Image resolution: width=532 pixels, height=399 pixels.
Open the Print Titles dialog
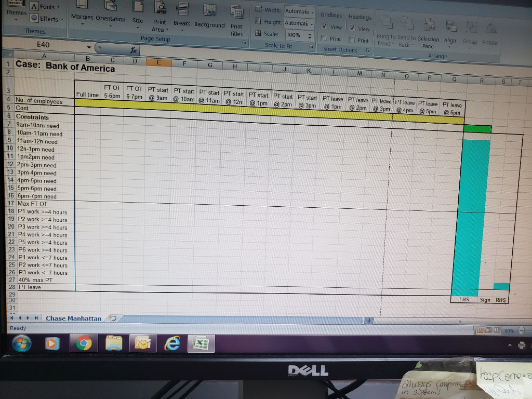tap(236, 21)
